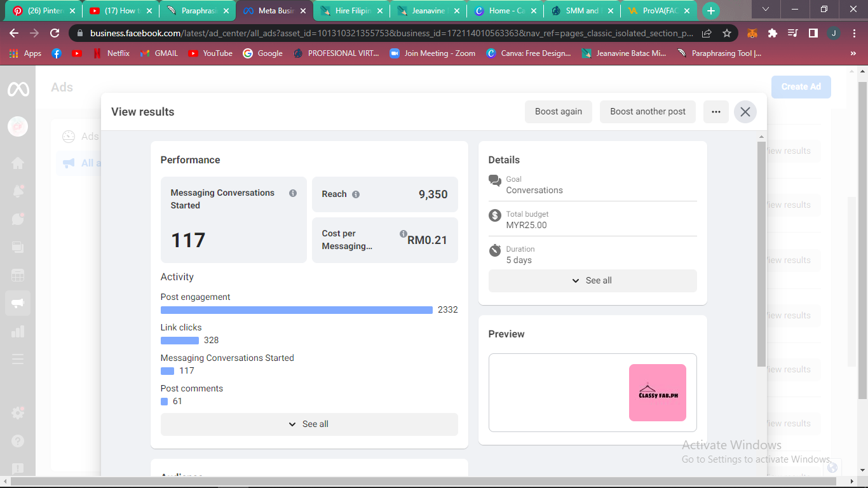868x488 pixels.
Task: Click the 5 days duration value
Action: (x=519, y=260)
